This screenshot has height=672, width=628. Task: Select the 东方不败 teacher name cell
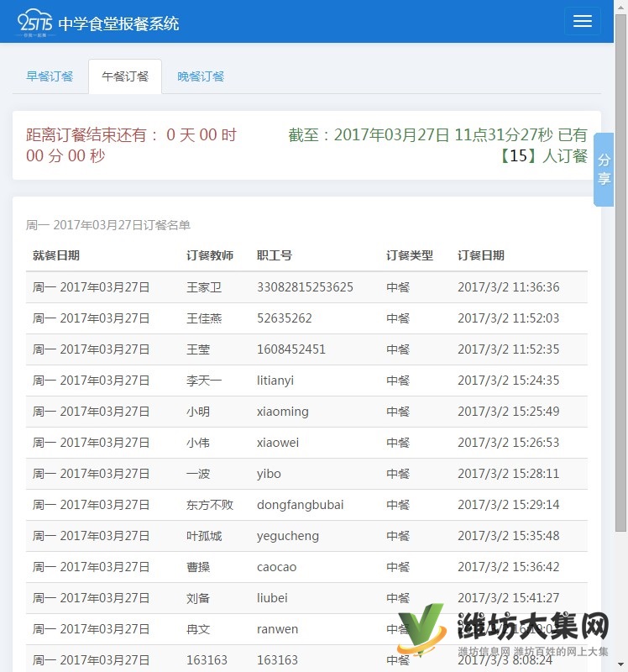coord(210,505)
